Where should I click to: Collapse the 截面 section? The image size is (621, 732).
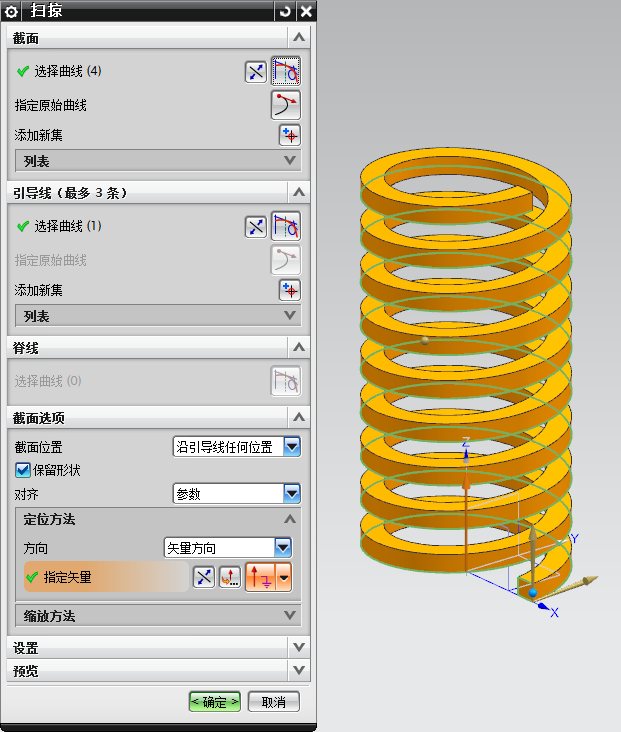299,37
